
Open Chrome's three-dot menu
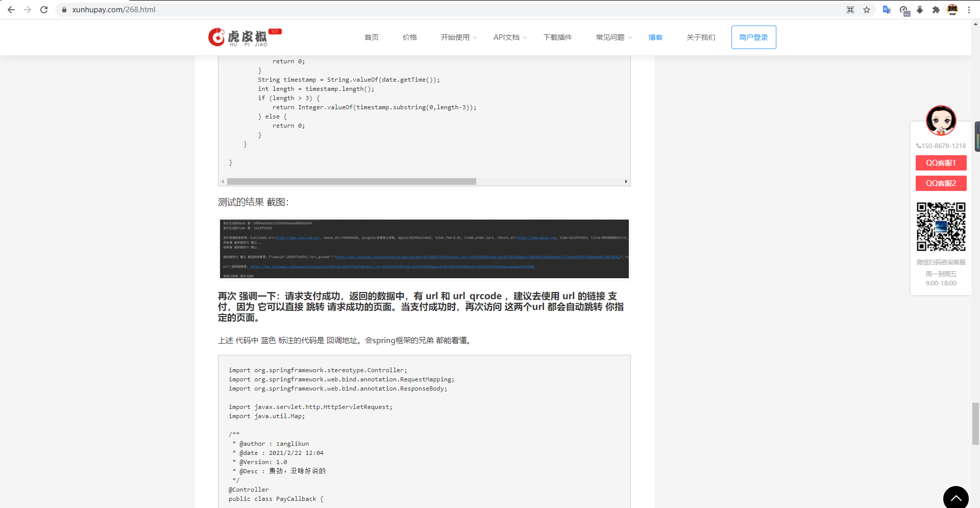tap(969, 10)
